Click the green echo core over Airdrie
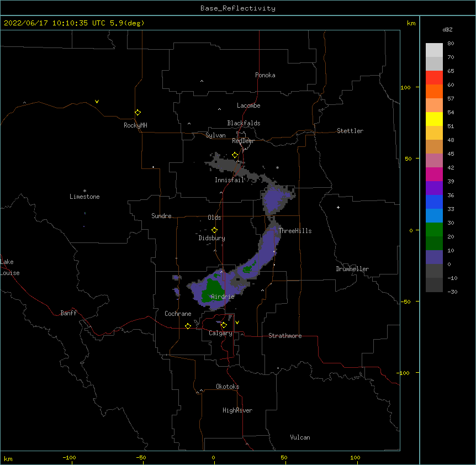476x465 pixels. [x=214, y=290]
